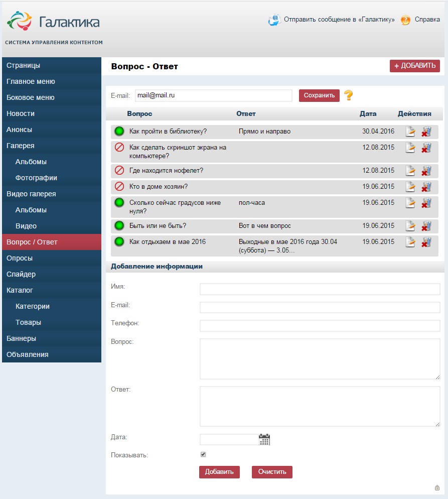448x499 pixels.
Task: Toggle green status of 'Быть или не быть?'
Action: coord(119,225)
